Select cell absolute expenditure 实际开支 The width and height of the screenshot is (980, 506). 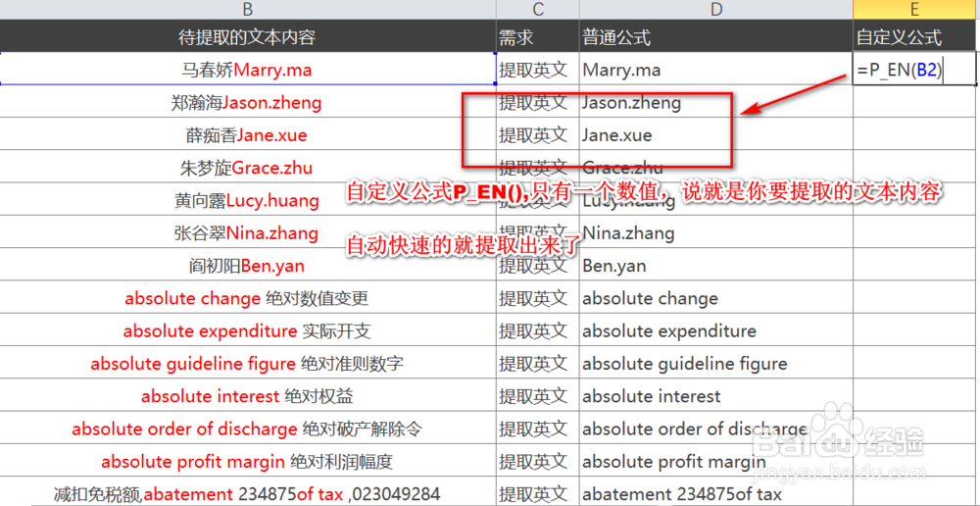coord(248,330)
